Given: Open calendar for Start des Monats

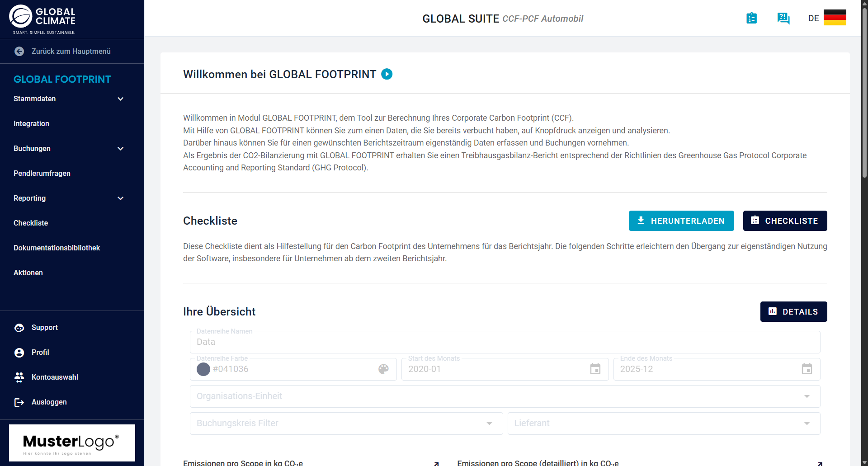Looking at the screenshot, I should [x=595, y=369].
